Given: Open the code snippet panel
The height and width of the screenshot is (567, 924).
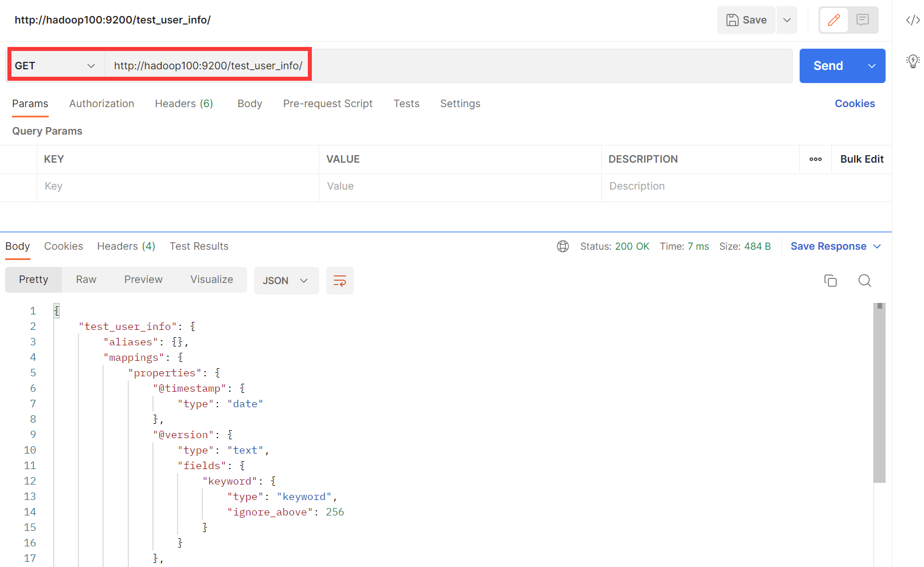Looking at the screenshot, I should (x=912, y=19).
